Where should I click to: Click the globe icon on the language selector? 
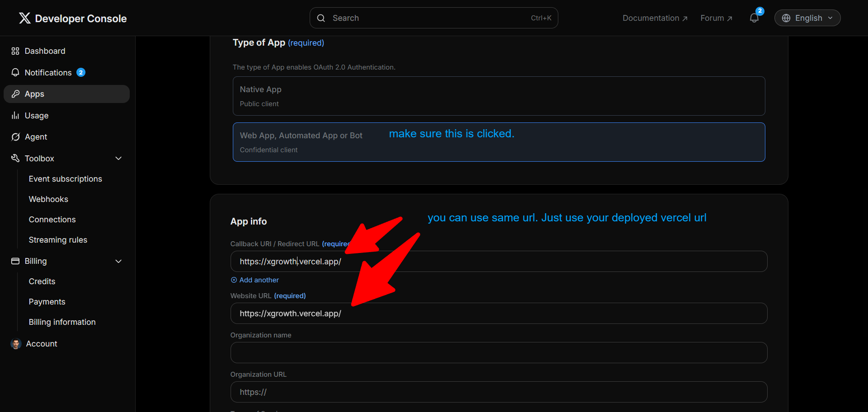pyautogui.click(x=786, y=18)
